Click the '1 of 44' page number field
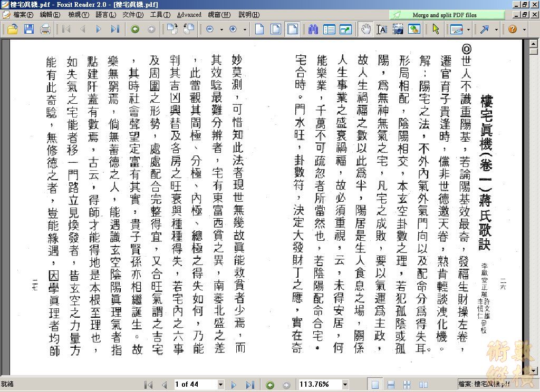 (196, 385)
